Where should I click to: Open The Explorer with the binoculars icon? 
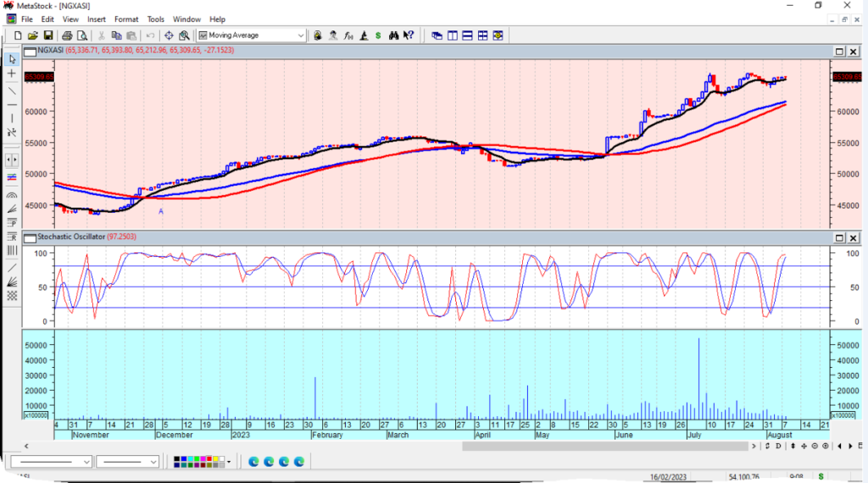[394, 36]
